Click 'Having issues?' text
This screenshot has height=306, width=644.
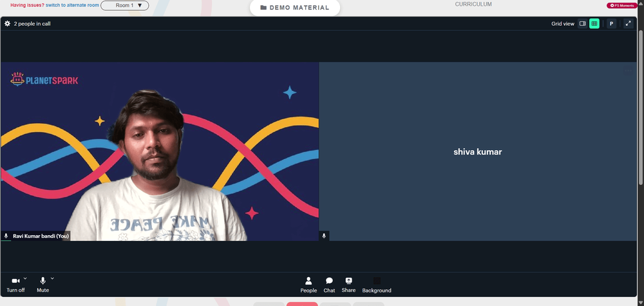(27, 5)
